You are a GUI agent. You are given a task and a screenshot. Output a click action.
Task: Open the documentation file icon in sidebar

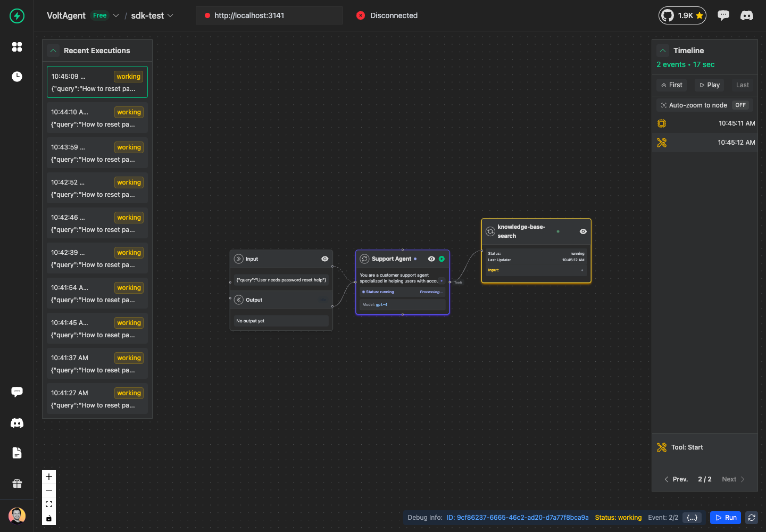point(17,453)
